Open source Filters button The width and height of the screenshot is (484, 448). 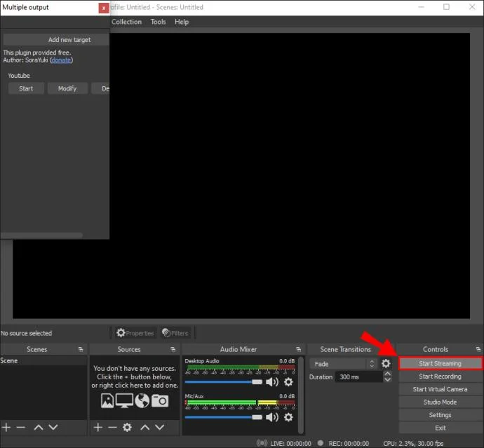point(175,333)
